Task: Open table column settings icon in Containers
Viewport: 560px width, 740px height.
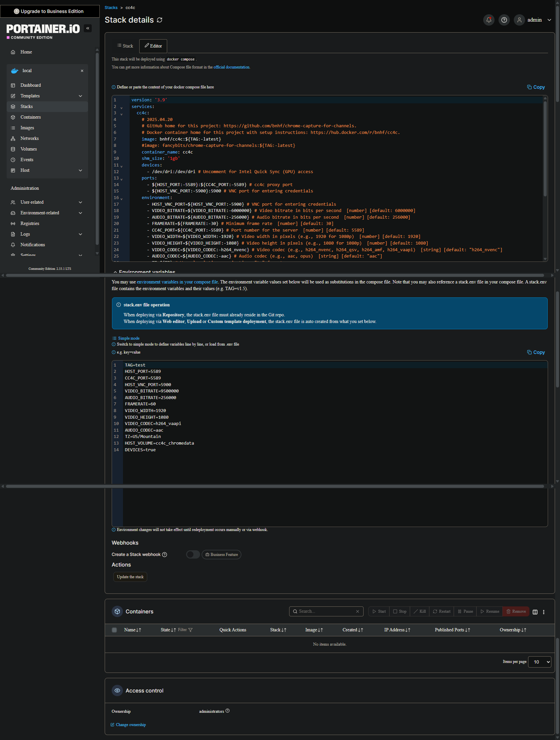Action: point(535,612)
